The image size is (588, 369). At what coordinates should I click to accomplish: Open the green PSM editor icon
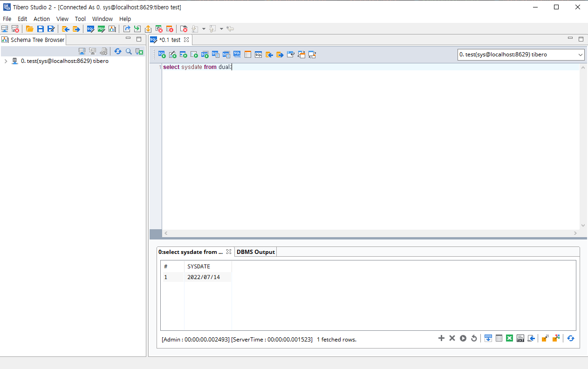pos(101,29)
